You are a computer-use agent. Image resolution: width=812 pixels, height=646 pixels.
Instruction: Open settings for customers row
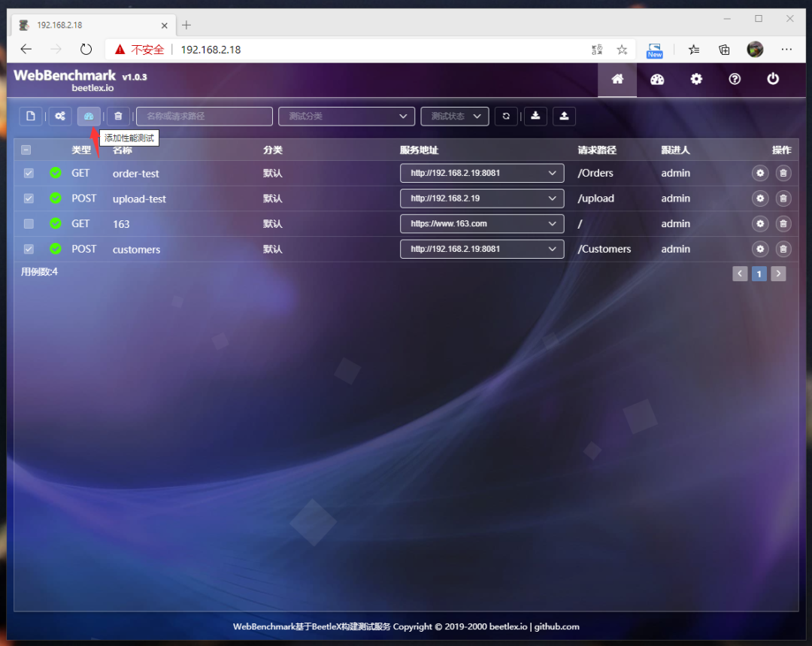[759, 249]
